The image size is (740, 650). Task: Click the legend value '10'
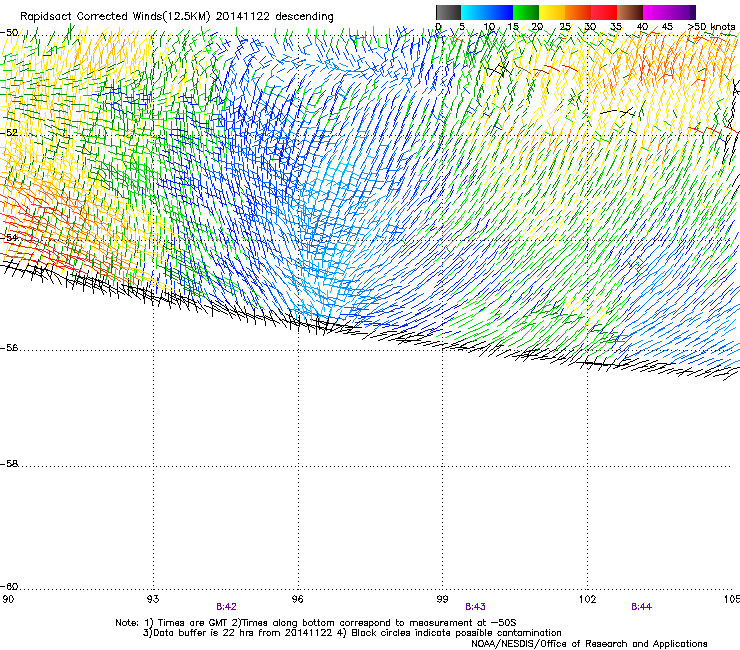489,27
